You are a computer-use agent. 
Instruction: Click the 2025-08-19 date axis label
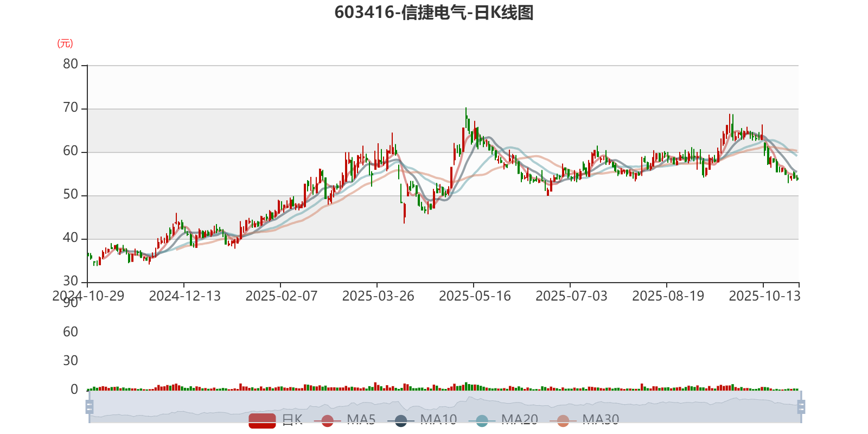[668, 296]
